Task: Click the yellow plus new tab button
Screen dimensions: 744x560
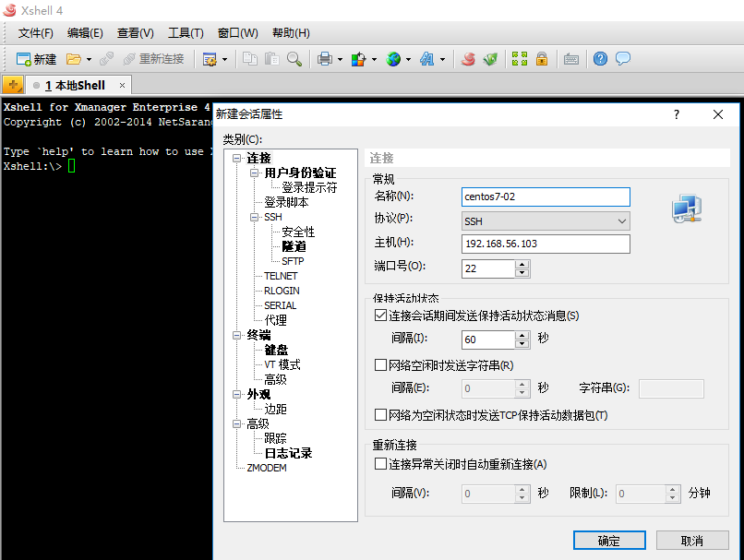Action: click(x=13, y=86)
